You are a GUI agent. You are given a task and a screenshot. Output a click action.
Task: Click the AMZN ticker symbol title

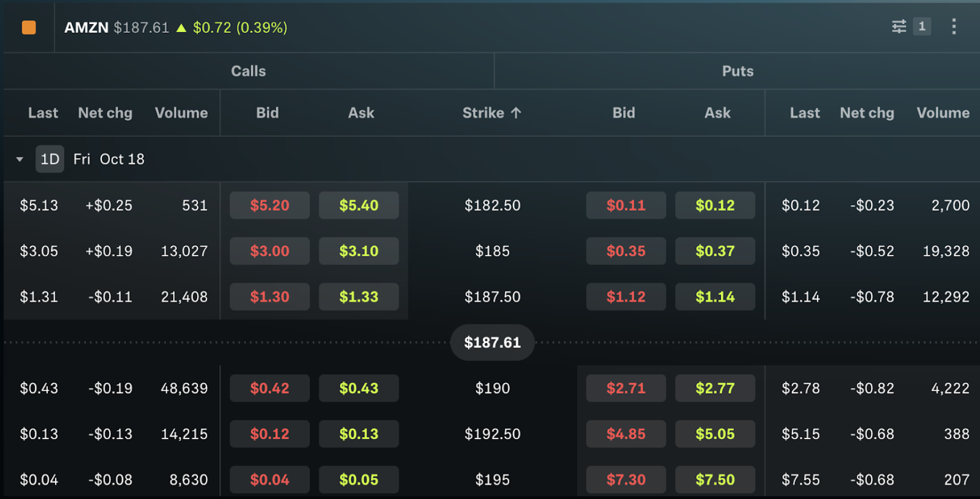click(x=86, y=27)
